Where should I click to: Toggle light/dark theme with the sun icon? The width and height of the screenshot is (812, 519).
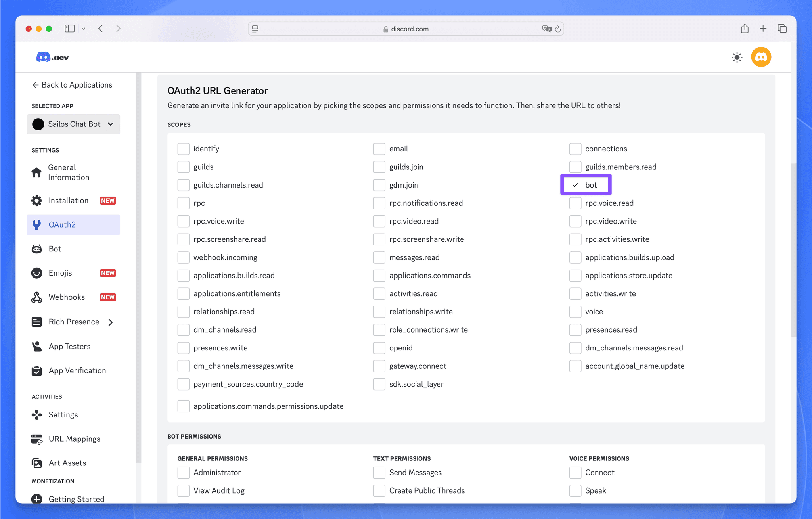pyautogui.click(x=736, y=57)
